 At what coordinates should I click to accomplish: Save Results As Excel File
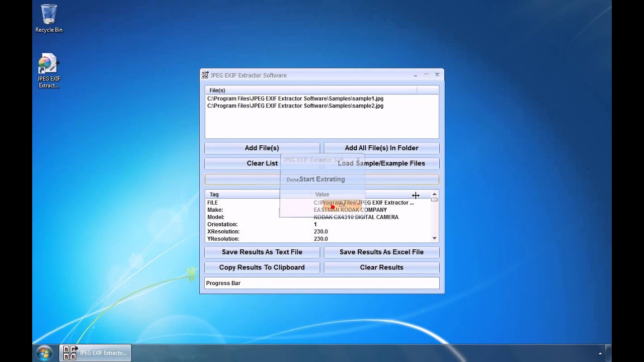point(381,252)
